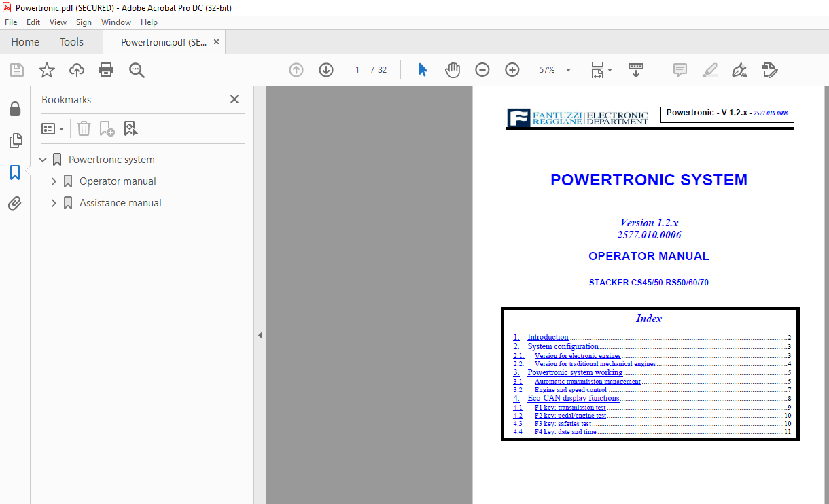Expand the Assistance manual bookmark
Viewport: 829px width, 504px height.
pyautogui.click(x=54, y=203)
